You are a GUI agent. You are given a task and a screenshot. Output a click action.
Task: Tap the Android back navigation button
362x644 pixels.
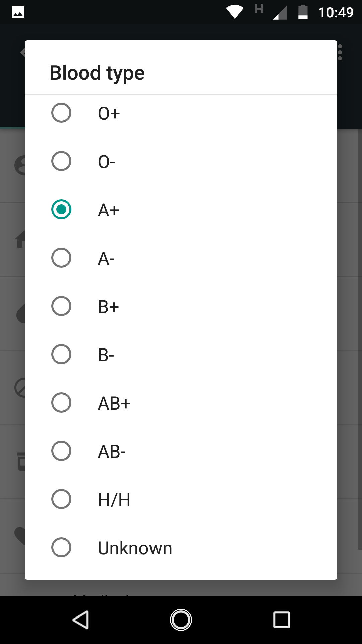point(80,620)
